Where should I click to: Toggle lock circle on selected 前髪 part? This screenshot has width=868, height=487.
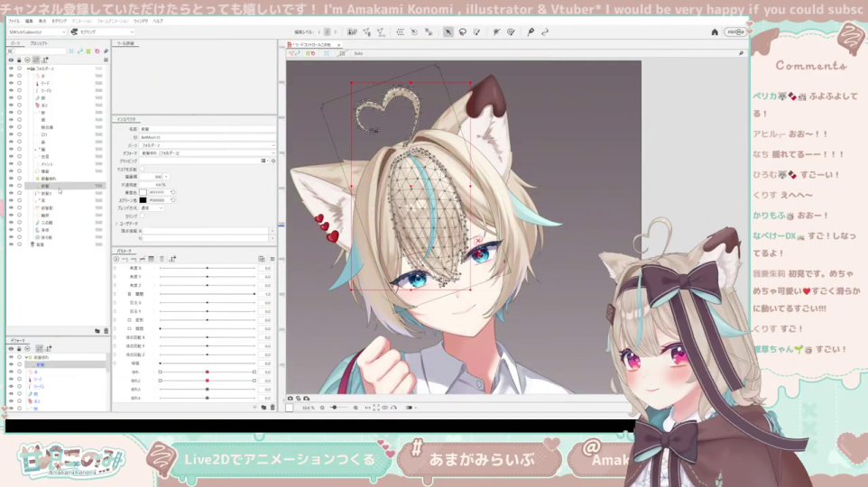(x=19, y=186)
